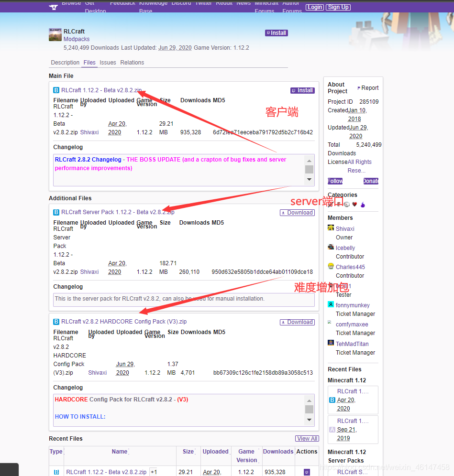Open fonnymunkey member profile link

tap(353, 305)
